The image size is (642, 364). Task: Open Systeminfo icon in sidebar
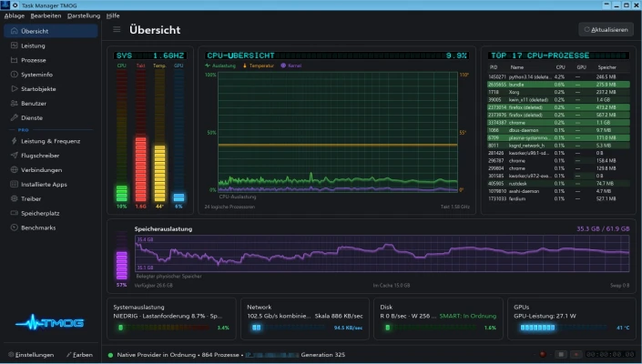[x=15, y=74]
